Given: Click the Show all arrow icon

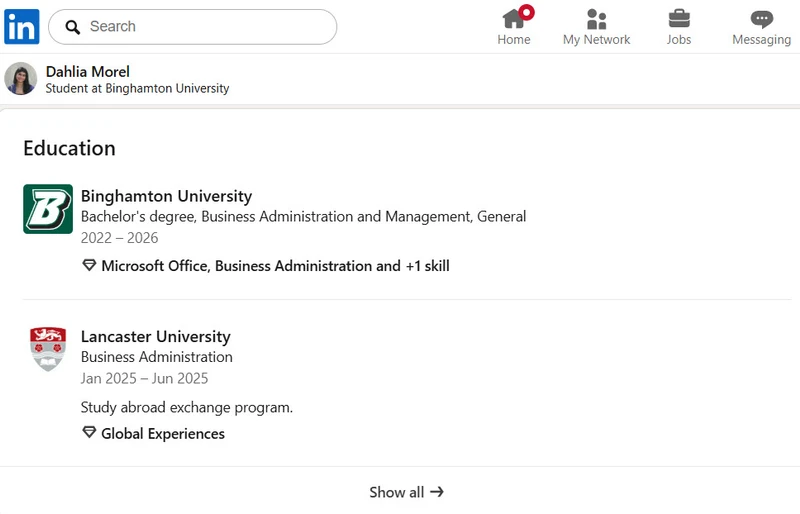Looking at the screenshot, I should click(x=437, y=492).
